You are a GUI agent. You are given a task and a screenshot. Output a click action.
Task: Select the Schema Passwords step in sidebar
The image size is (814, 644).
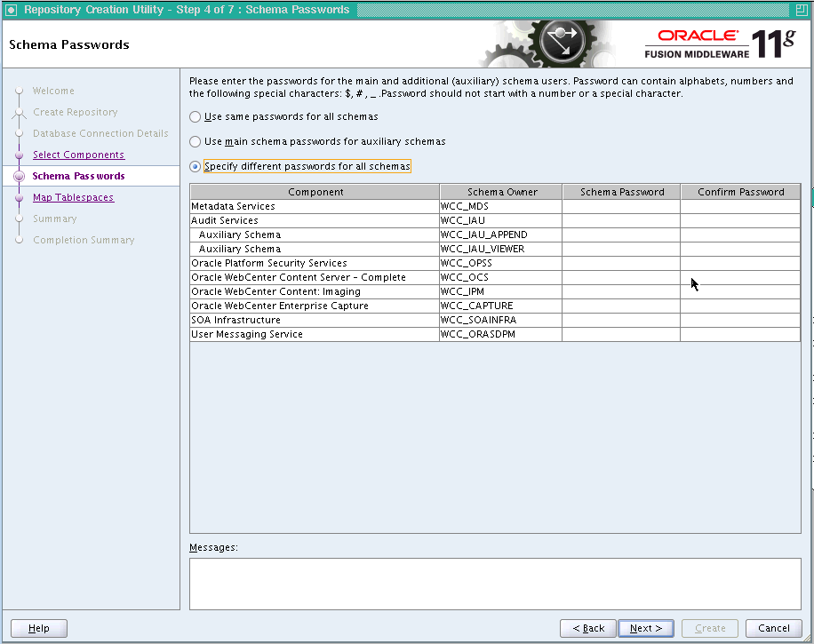click(x=78, y=176)
